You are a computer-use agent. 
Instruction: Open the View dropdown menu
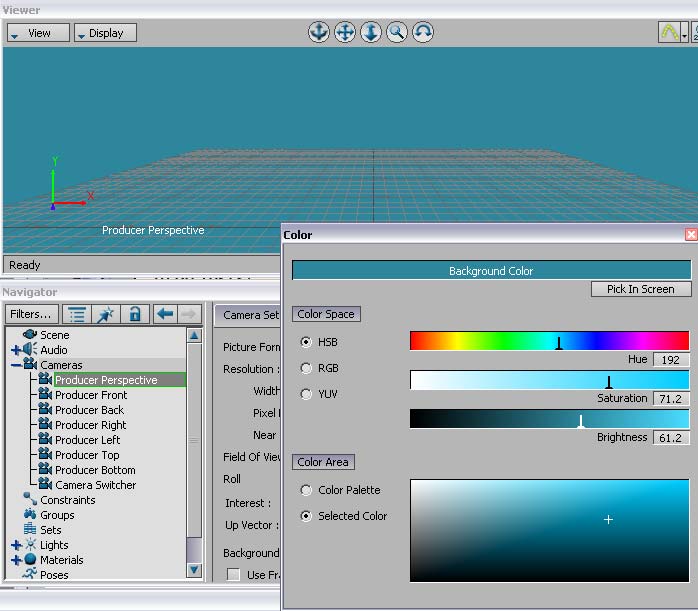[38, 33]
